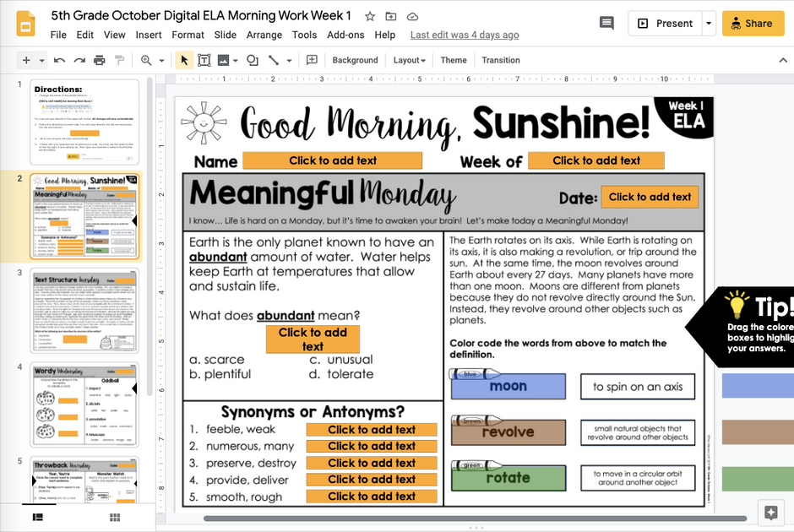Viewport: 794px width, 532px height.
Task: Select slide 4 thumbnail in filmstrip
Action: [x=84, y=400]
